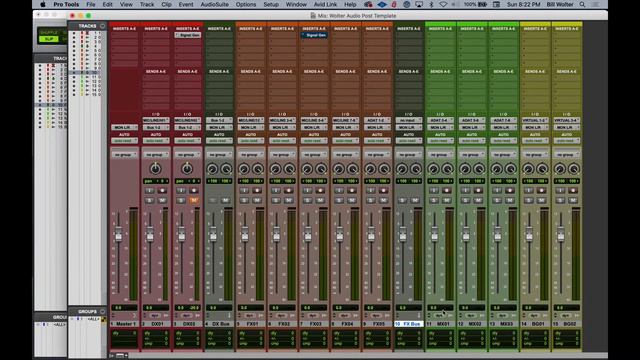This screenshot has width=640, height=360.
Task: Record-enable the MX01 track
Action: 447,191
